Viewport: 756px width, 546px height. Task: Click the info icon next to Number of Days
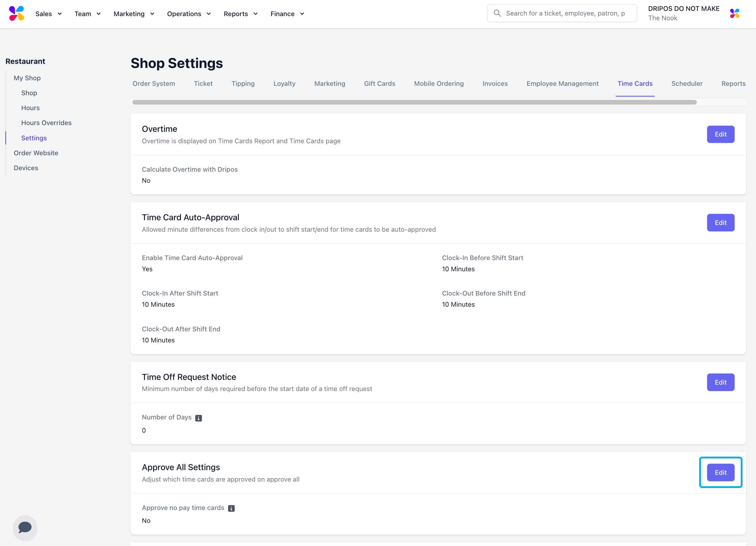pos(198,418)
